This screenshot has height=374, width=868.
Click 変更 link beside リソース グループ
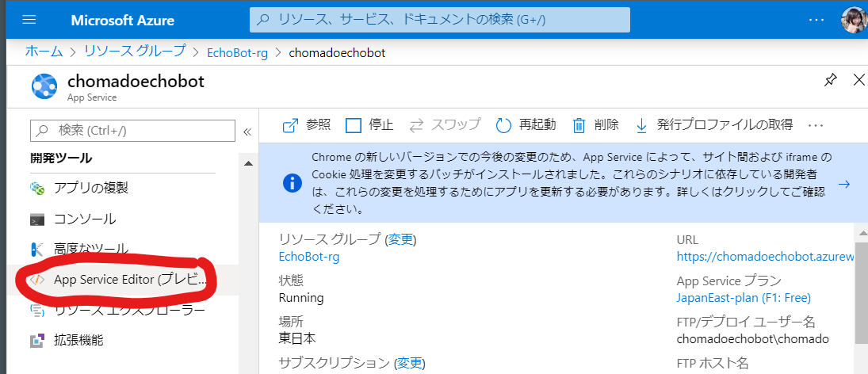click(400, 239)
